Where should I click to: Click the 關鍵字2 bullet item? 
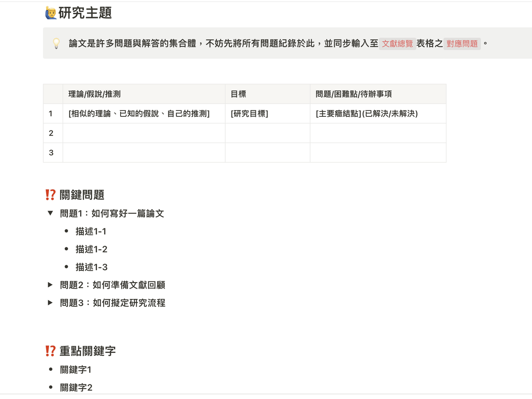[x=76, y=387]
